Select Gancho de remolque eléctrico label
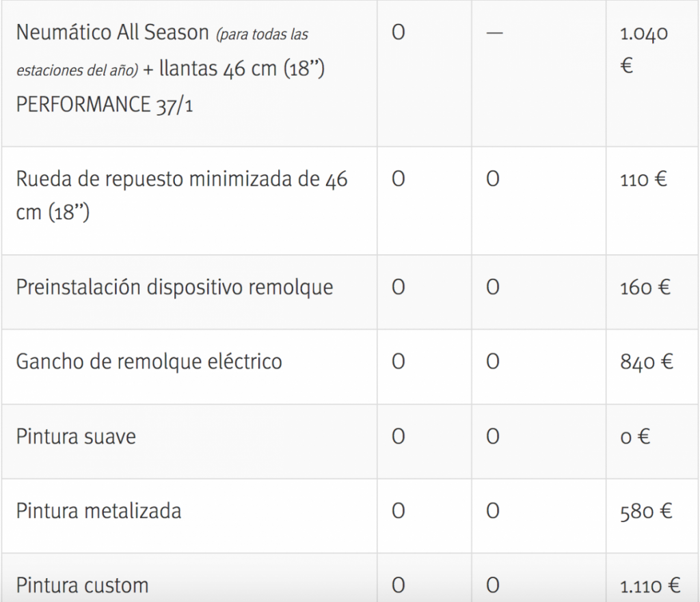The image size is (700, 602). tap(149, 361)
